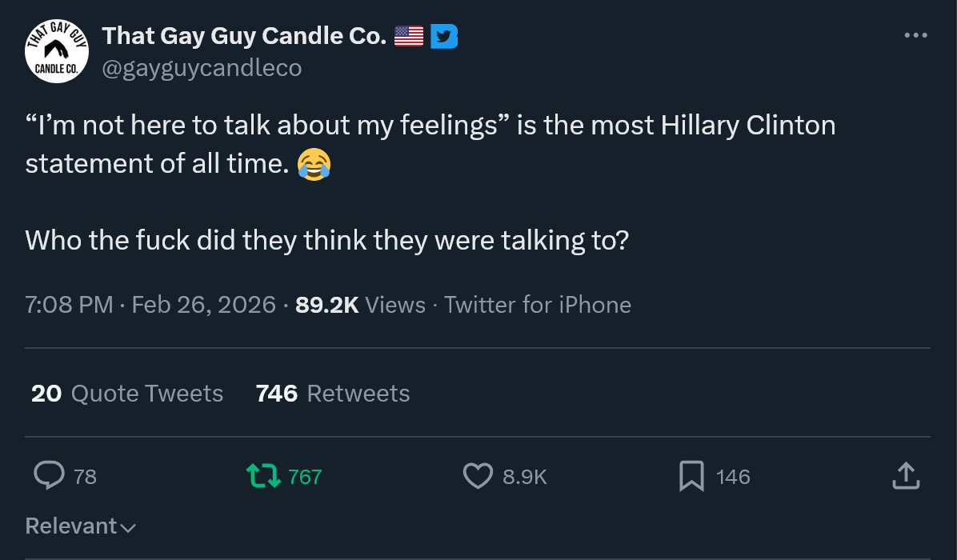Open That Gay Guy Candle Co. display name
Viewport: 957px width, 560px height.
[244, 36]
